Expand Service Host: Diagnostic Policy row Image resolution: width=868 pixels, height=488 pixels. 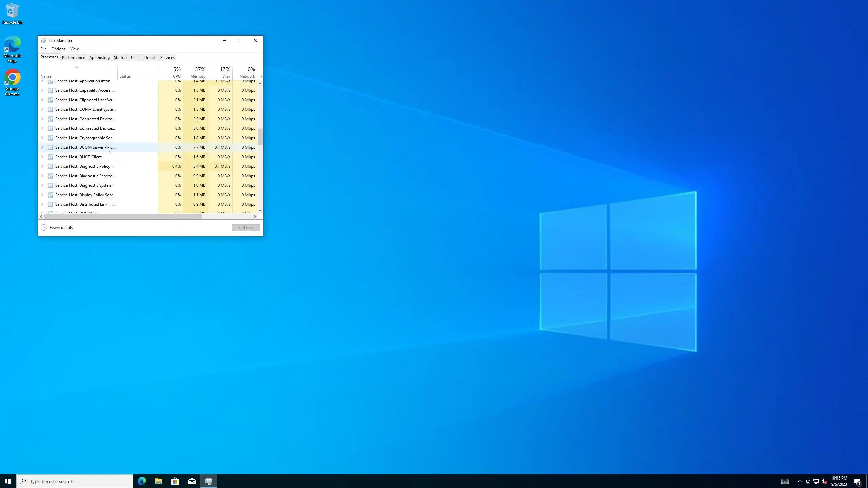42,166
